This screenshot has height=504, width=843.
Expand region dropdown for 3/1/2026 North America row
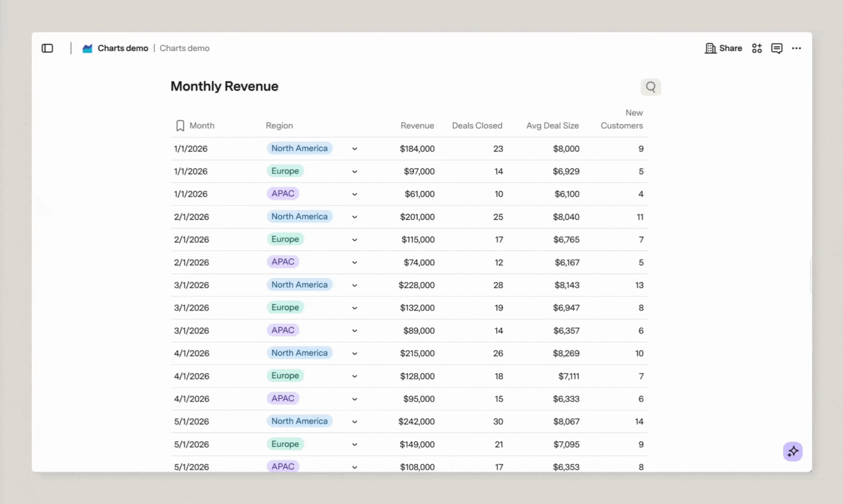click(355, 285)
